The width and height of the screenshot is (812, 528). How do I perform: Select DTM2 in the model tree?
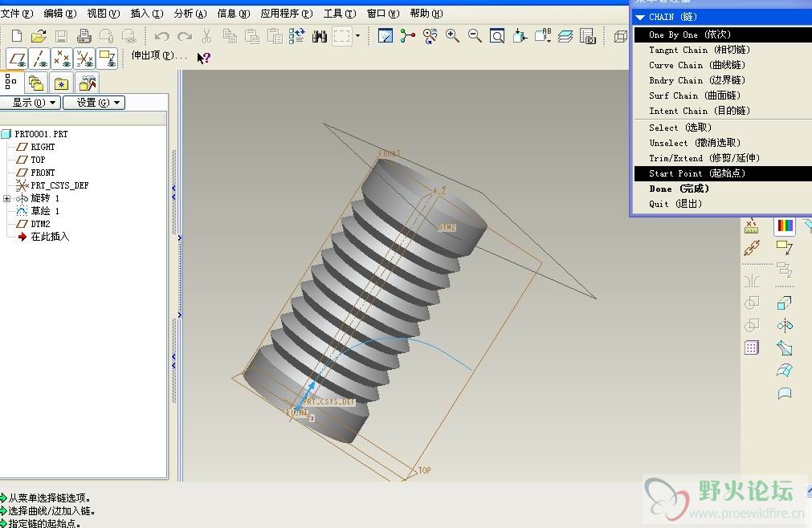[x=40, y=224]
